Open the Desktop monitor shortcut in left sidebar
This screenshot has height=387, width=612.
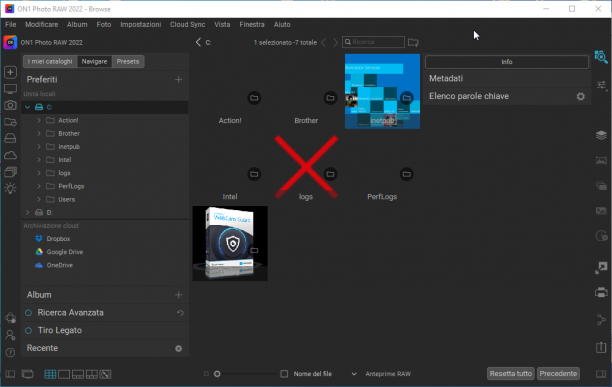coord(10,89)
